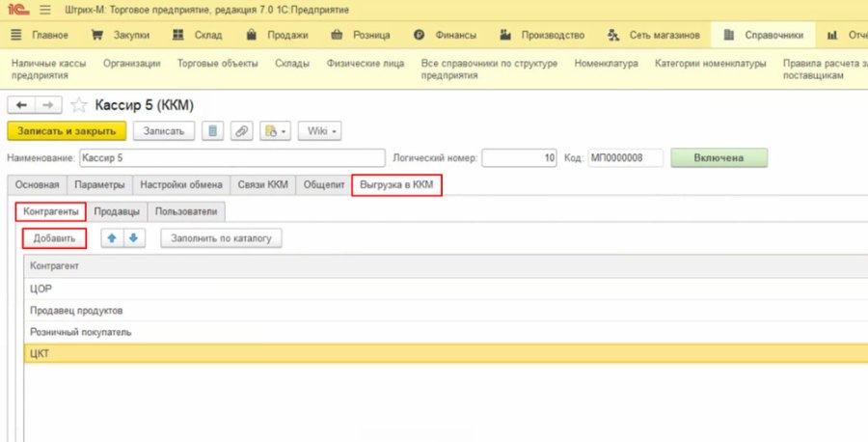Click the chart icon of the reports section
The image size is (868, 442).
(832, 35)
